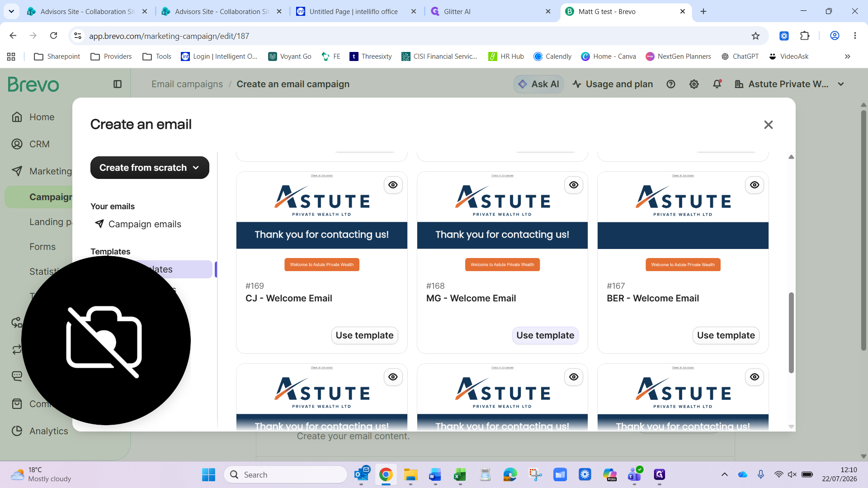
Task: Go to Brevo home via logo
Action: coord(33,84)
